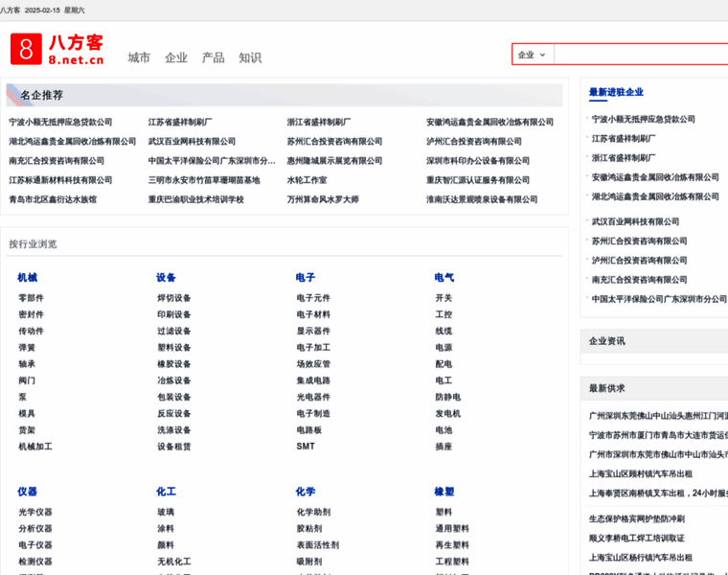Select 产品 in the top navigation
Image resolution: width=728 pixels, height=575 pixels.
pyautogui.click(x=213, y=57)
